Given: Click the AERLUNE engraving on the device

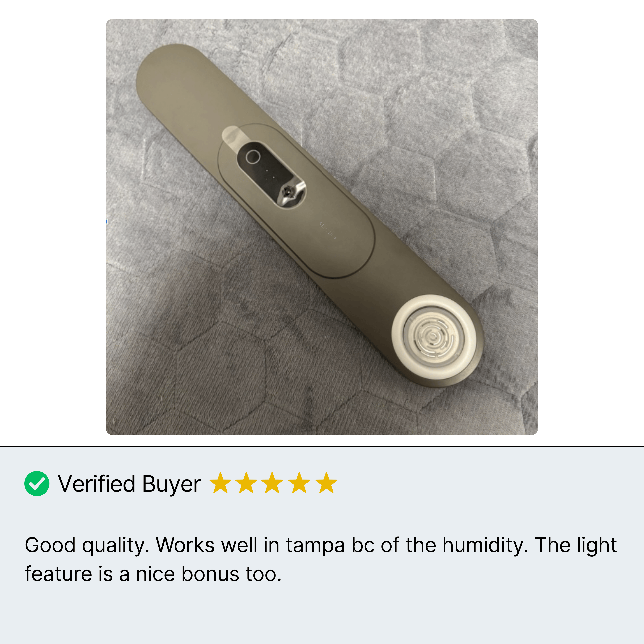Looking at the screenshot, I should 328,231.
